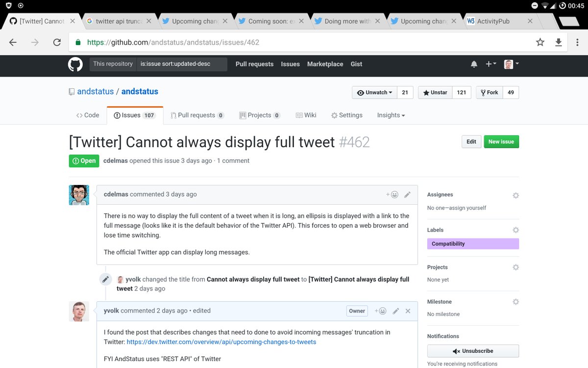The width and height of the screenshot is (588, 368).
Task: Click the This repository search scope
Action: pyautogui.click(x=113, y=64)
